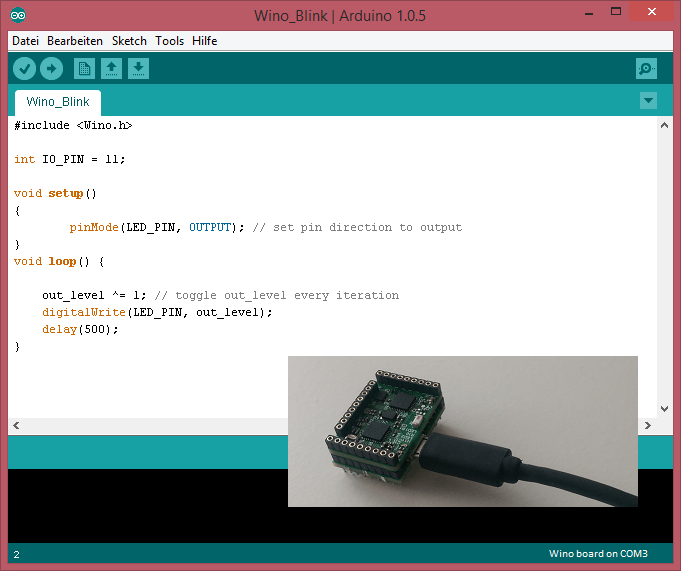Click the Wino board photo thumbnail
The image size is (681, 571).
(x=463, y=431)
